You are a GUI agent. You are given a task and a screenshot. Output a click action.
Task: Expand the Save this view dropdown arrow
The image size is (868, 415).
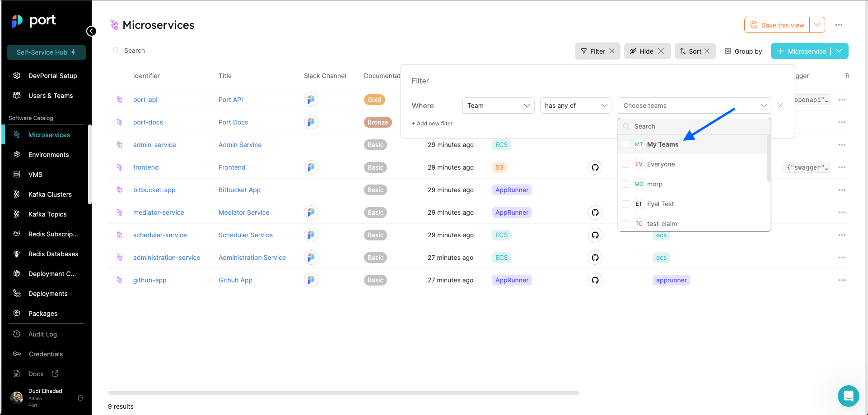[817, 25]
